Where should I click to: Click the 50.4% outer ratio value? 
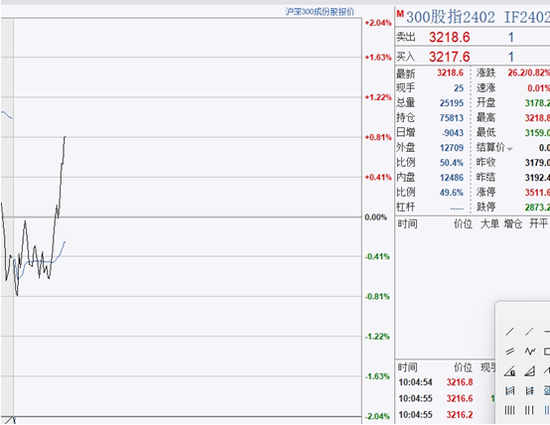(452, 163)
